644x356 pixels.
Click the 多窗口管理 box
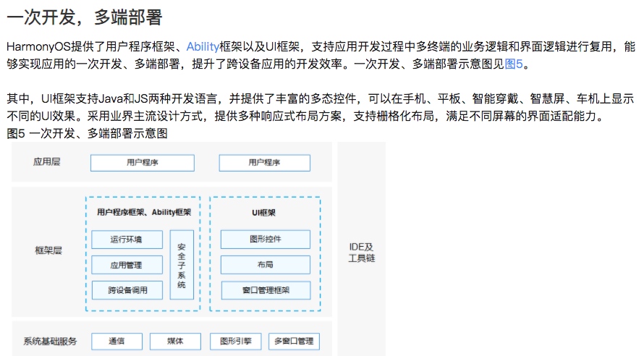[294, 342]
